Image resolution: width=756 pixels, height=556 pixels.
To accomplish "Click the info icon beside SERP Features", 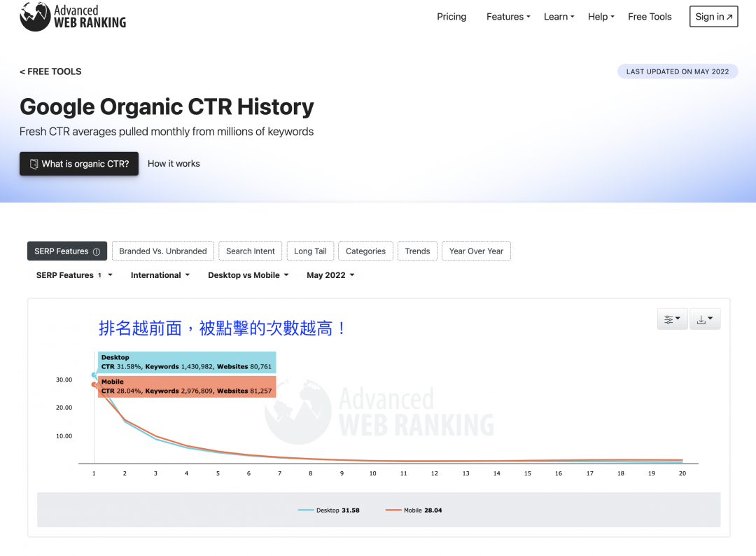I will tap(97, 251).
